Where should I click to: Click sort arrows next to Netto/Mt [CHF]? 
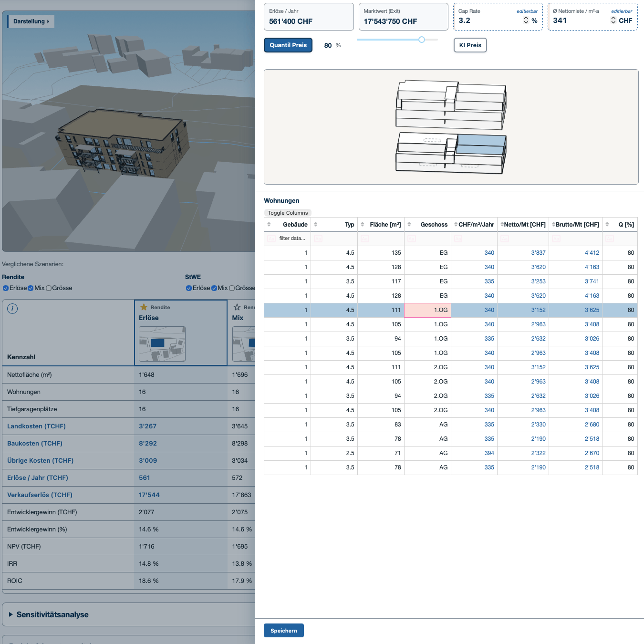pyautogui.click(x=502, y=224)
